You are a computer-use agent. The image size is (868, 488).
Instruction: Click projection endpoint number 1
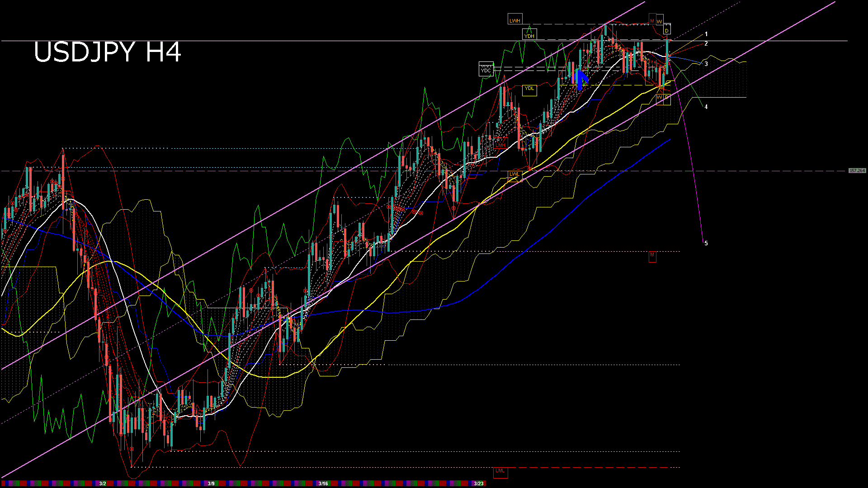706,34
